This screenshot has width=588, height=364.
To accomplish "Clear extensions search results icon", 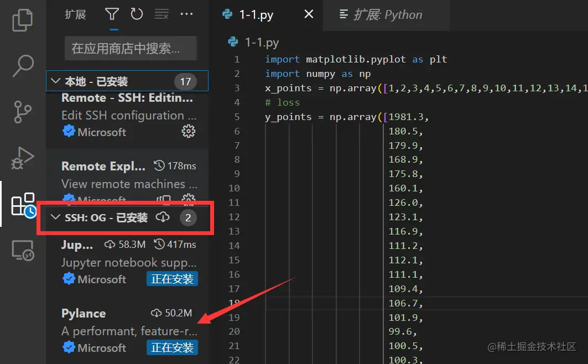I will tap(162, 14).
